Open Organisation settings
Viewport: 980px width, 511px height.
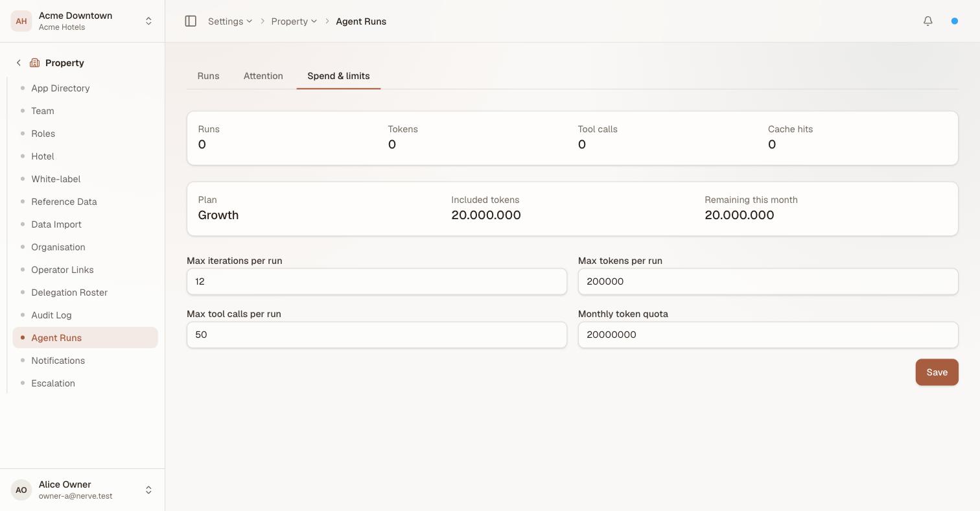[85, 247]
